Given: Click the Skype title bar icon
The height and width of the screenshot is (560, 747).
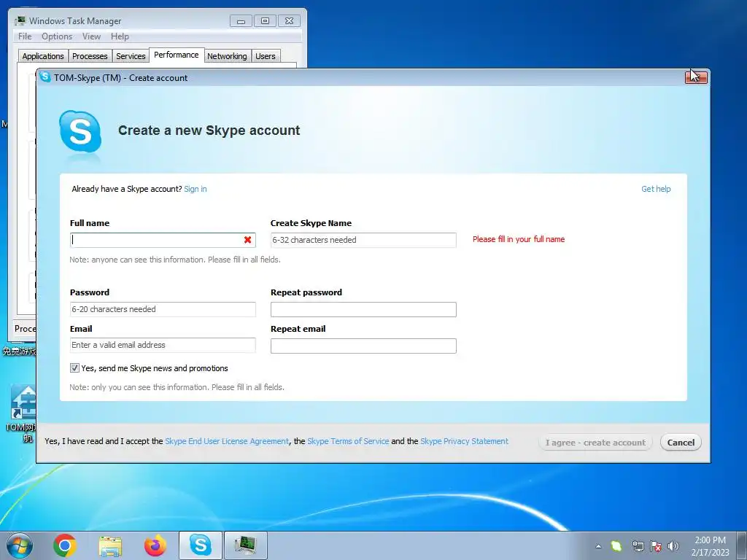Looking at the screenshot, I should [45, 77].
